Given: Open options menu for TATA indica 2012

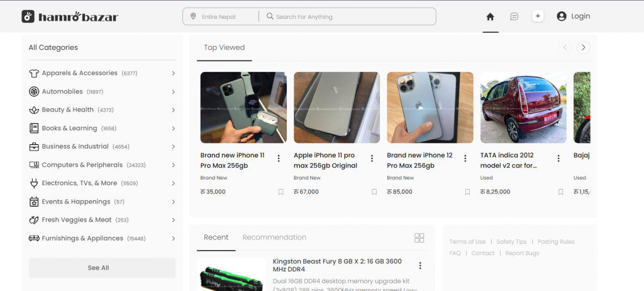Looking at the screenshot, I should pos(558,158).
